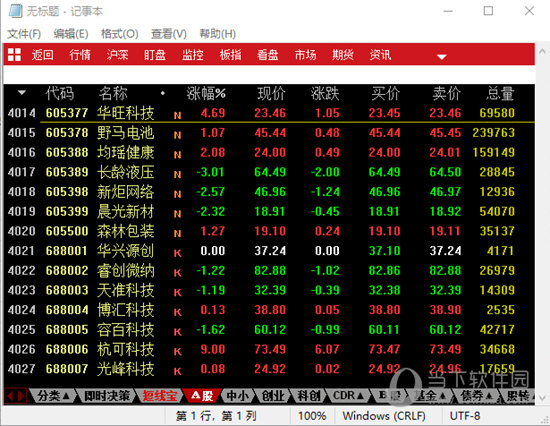
Task: Click the Notepad icon in title bar
Action: pos(15,11)
